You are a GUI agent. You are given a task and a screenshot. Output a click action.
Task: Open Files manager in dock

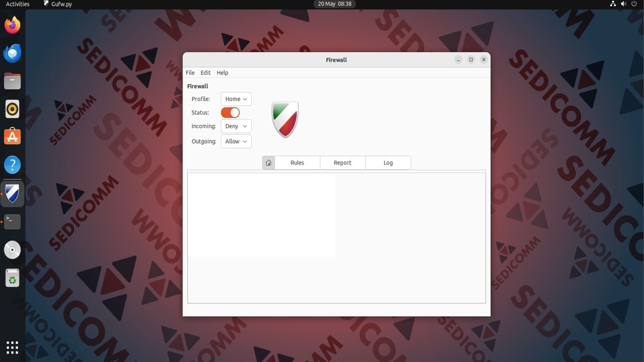(x=12, y=81)
